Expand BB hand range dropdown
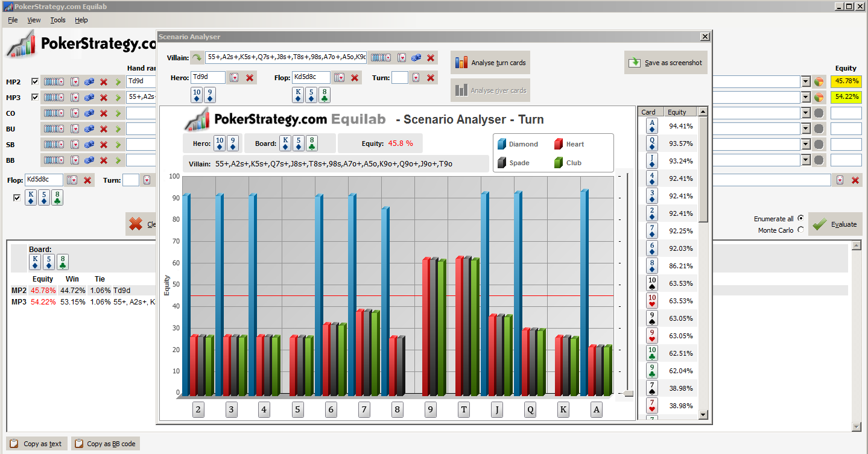This screenshot has width=868, height=454. [806, 160]
